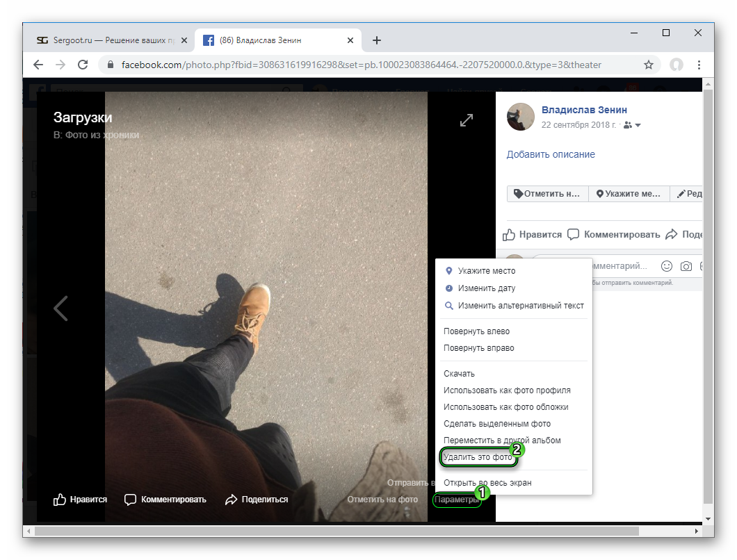Click Комментировать below the photo
737x560 pixels.
tap(165, 500)
